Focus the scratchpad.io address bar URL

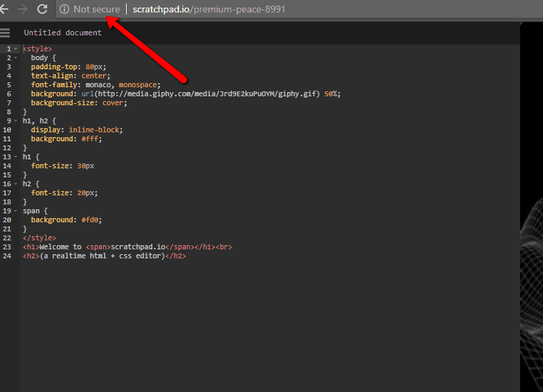(208, 9)
